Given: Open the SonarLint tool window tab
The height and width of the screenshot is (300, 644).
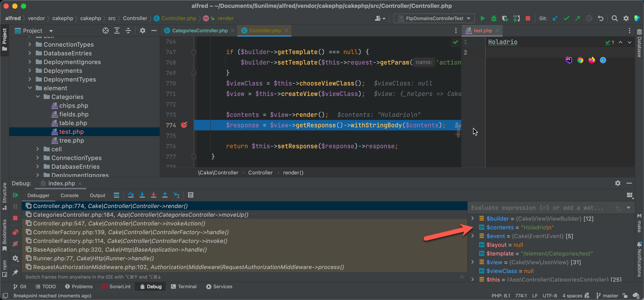Looking at the screenshot, I should [116, 286].
